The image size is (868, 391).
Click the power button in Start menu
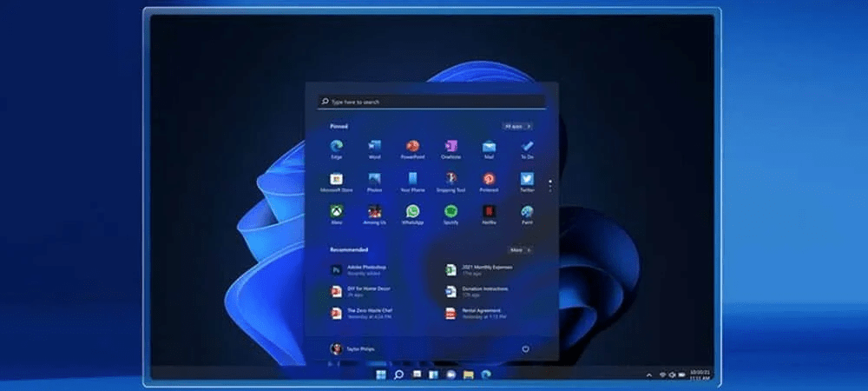[x=525, y=349]
